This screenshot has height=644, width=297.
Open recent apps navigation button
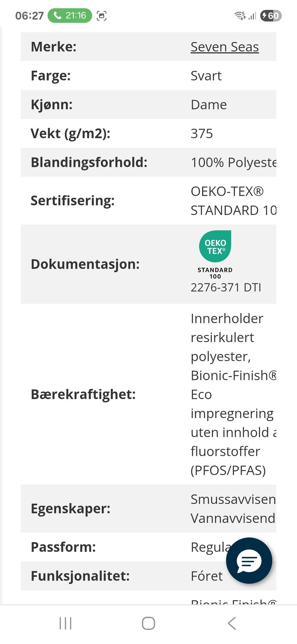tap(65, 623)
